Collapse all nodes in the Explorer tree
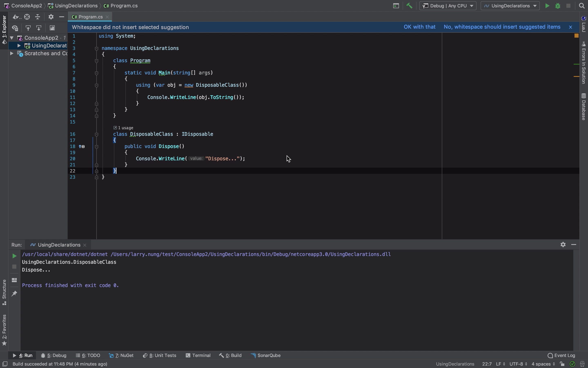 click(37, 17)
